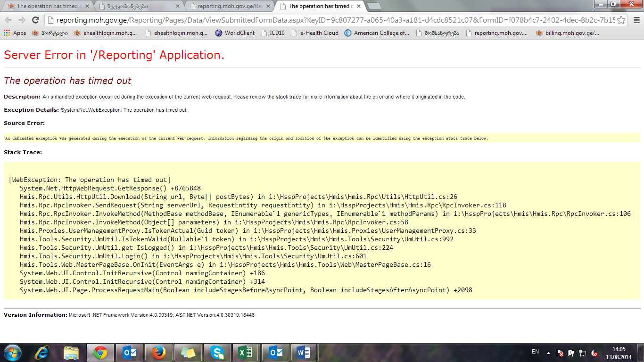Open Word from the taskbar

coord(304,353)
